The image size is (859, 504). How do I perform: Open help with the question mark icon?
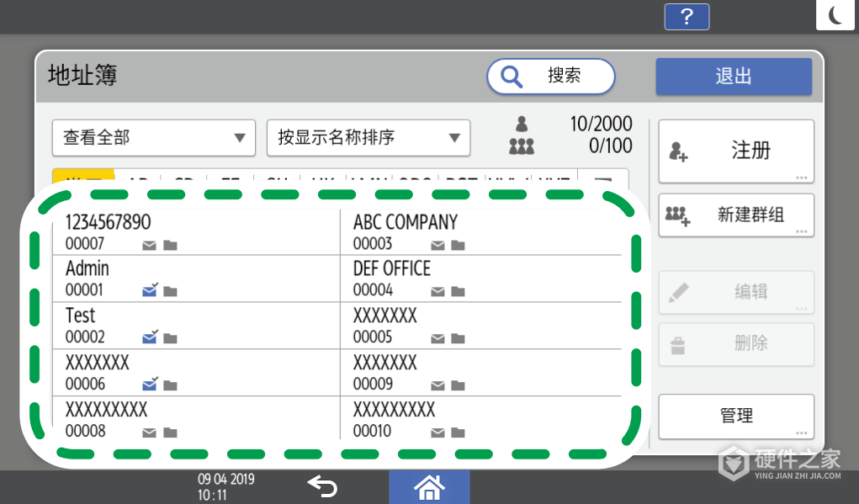687,17
